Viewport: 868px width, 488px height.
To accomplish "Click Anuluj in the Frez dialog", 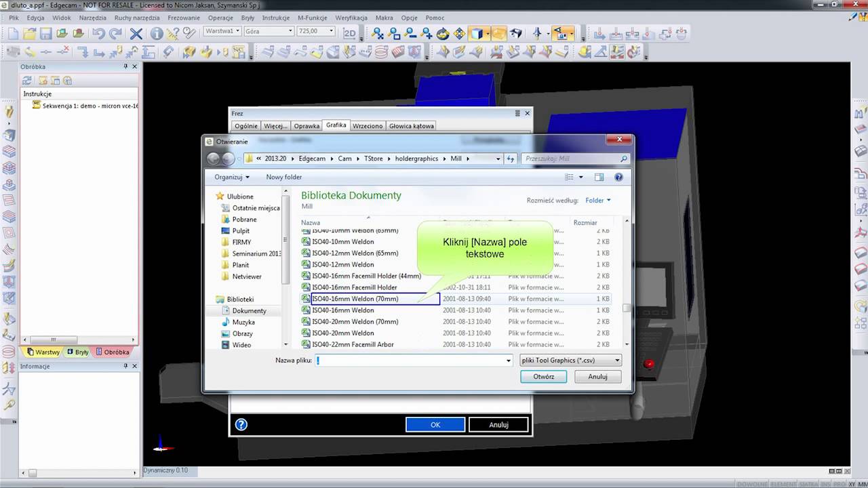I will pyautogui.click(x=498, y=424).
